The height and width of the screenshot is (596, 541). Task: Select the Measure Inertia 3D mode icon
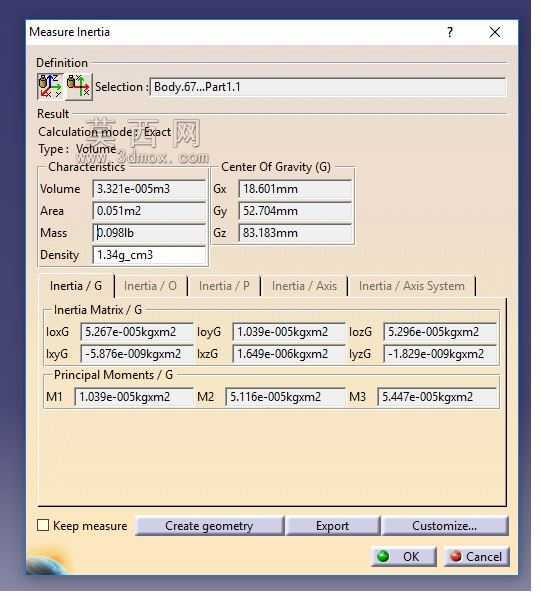tap(51, 86)
